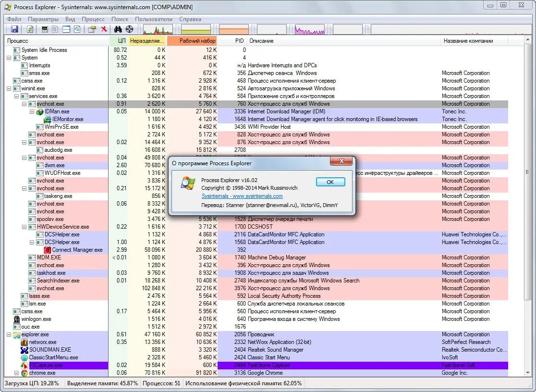Viewport: 536px width, 392px height.
Task: Click the Process Explorer icon in About dialog
Action: 188,184
